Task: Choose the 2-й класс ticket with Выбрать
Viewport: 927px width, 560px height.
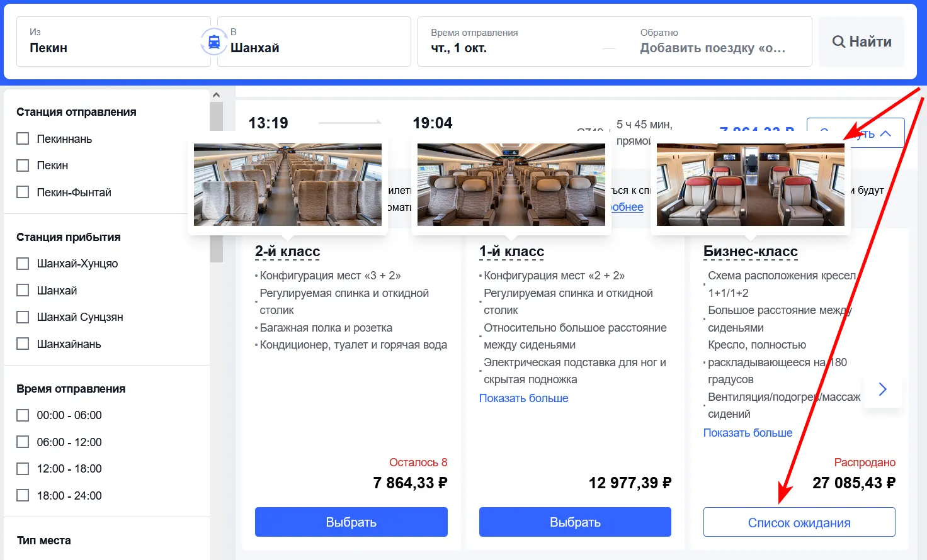Action: tap(351, 522)
